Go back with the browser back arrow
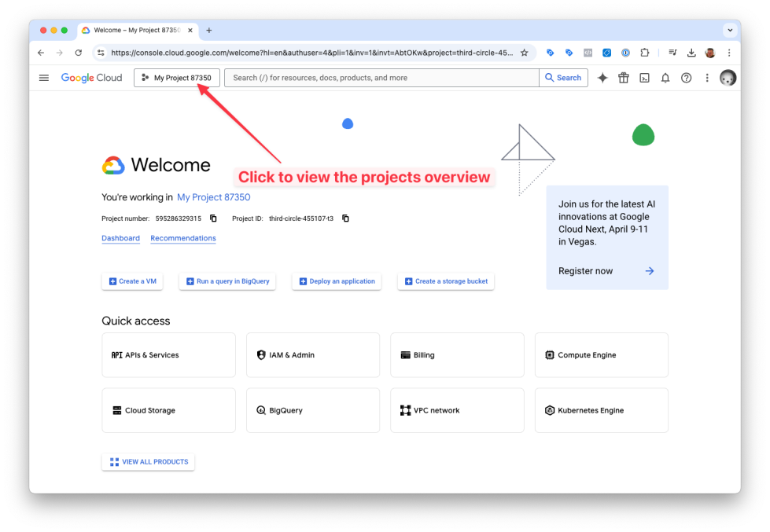 pos(41,53)
